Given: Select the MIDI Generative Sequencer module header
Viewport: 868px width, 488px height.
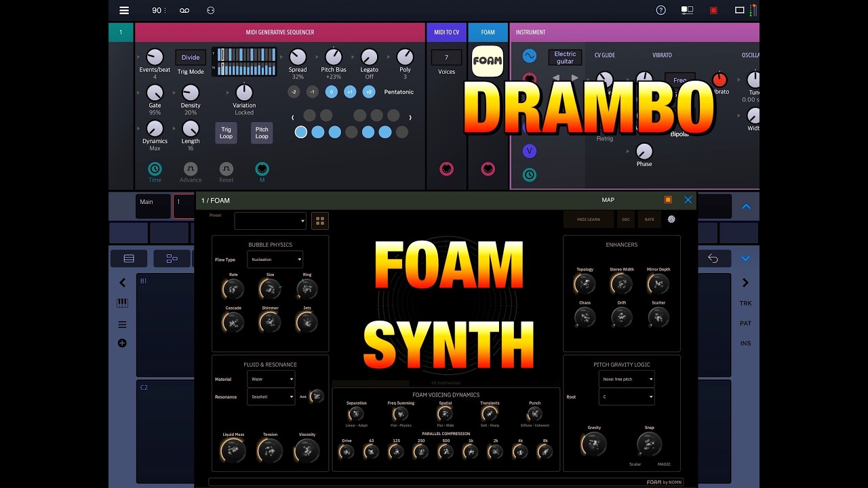Looking at the screenshot, I should click(280, 32).
